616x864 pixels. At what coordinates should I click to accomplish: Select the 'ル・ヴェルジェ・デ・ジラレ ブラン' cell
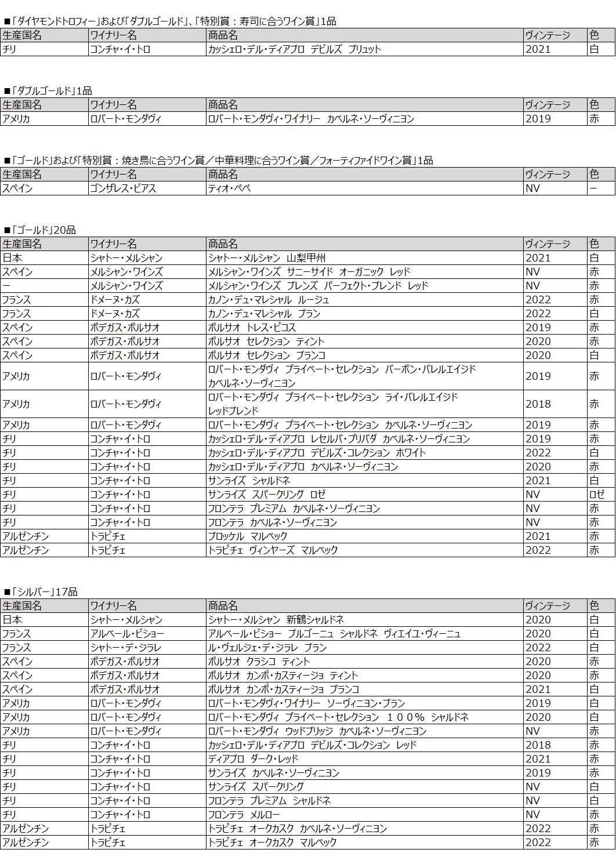click(x=364, y=648)
